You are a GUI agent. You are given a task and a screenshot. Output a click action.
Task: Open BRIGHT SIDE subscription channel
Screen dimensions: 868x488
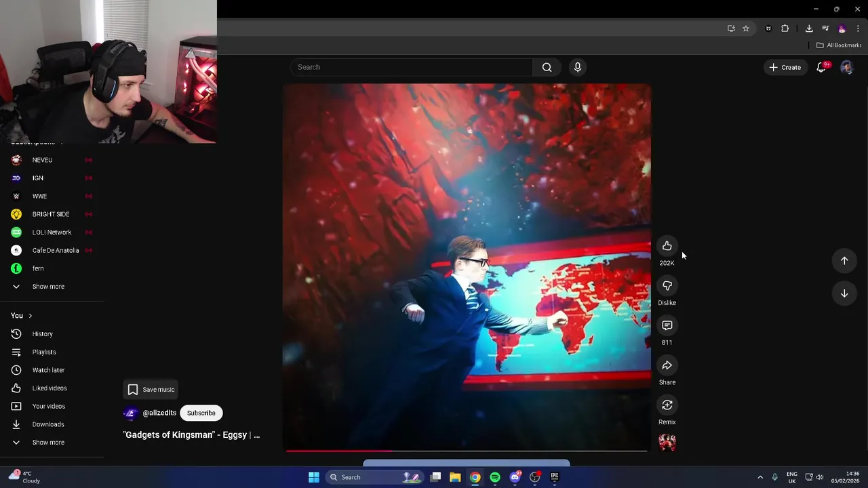click(x=52, y=214)
